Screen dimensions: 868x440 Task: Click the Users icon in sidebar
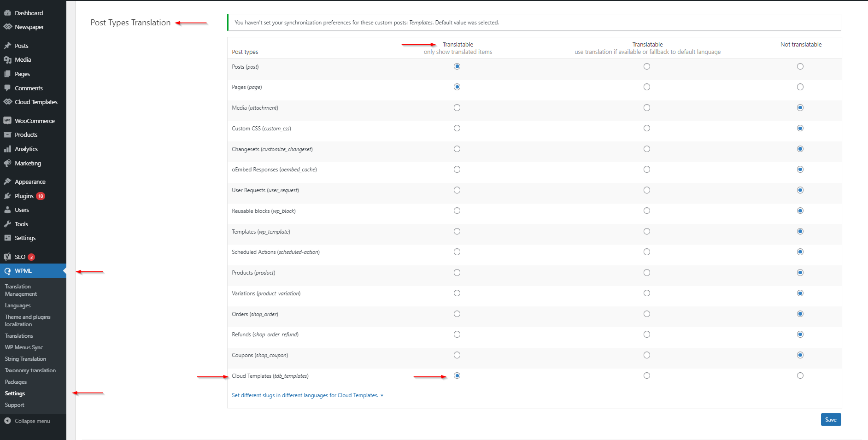pyautogui.click(x=7, y=210)
